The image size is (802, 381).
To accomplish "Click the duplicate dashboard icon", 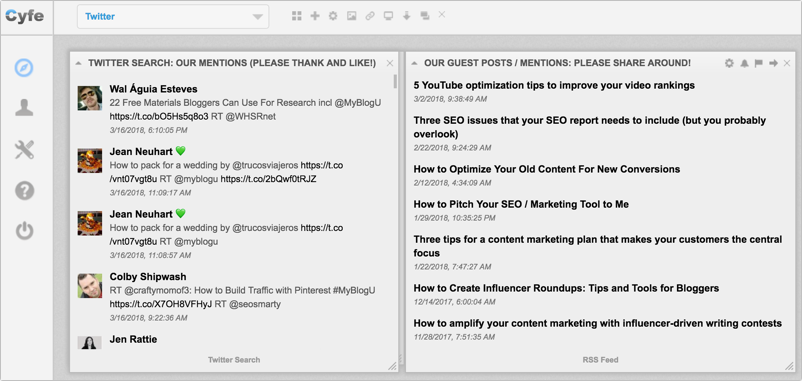I will pyautogui.click(x=425, y=16).
